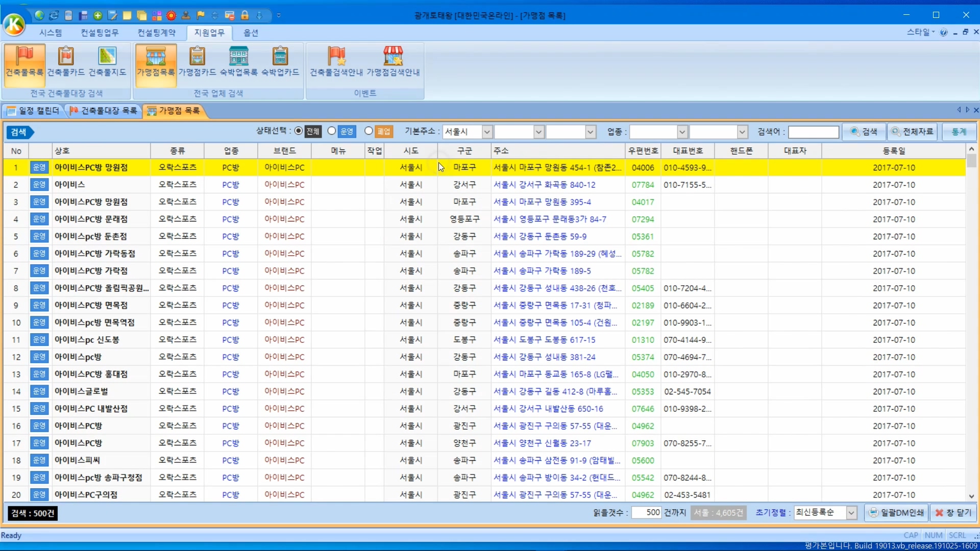
Task: Select the 전체 status radio button
Action: [299, 131]
